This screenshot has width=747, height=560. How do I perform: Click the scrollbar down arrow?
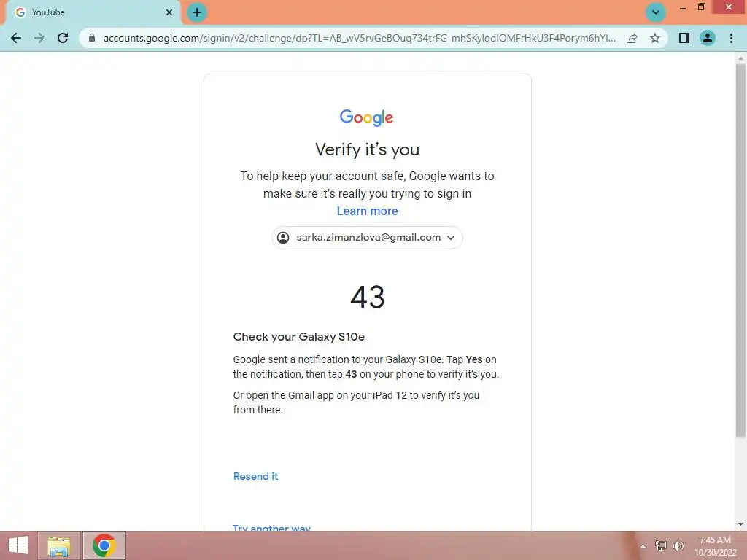point(740,524)
